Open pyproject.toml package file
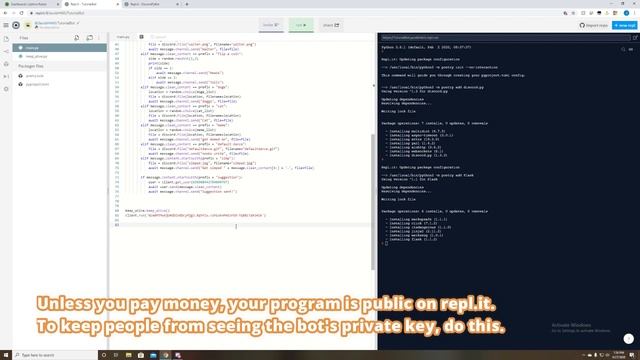The width and height of the screenshot is (640, 360). click(60, 84)
